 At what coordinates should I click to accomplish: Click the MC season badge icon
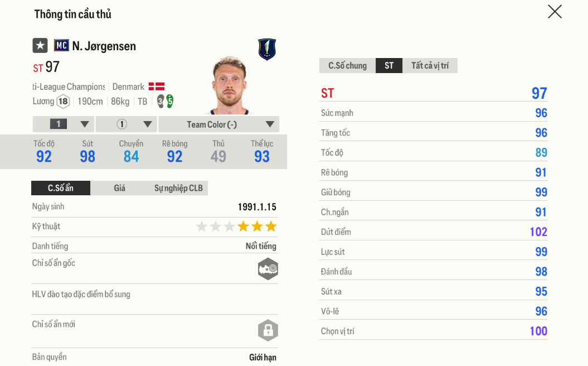coord(61,45)
